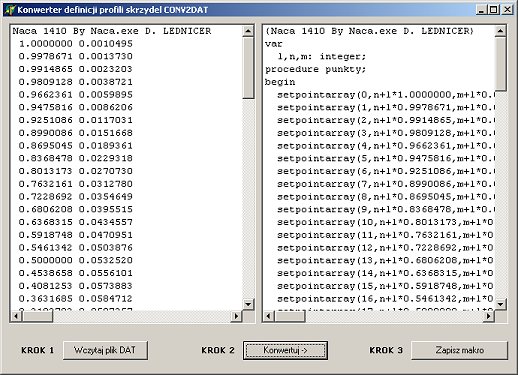Screen dimensions: 518x375
Task: Click the line 'setpointarray(1,n+l*0.9978671'
Action: pos(385,108)
